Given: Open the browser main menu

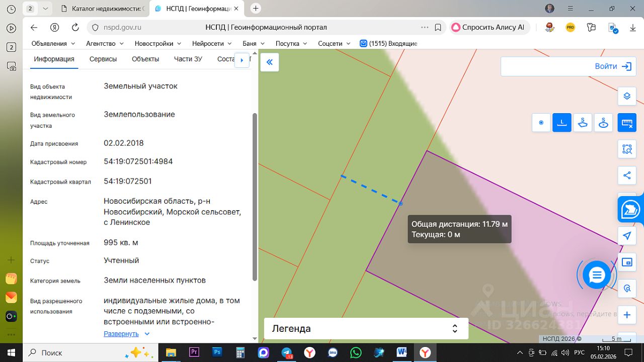Looking at the screenshot, I should click(x=570, y=9).
